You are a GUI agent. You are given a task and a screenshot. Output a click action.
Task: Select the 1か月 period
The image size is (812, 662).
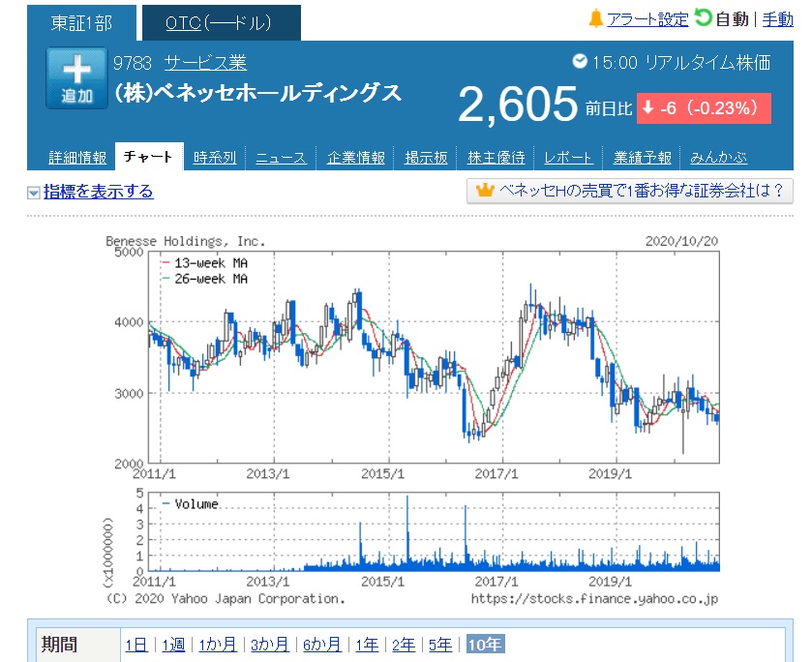pos(218,645)
